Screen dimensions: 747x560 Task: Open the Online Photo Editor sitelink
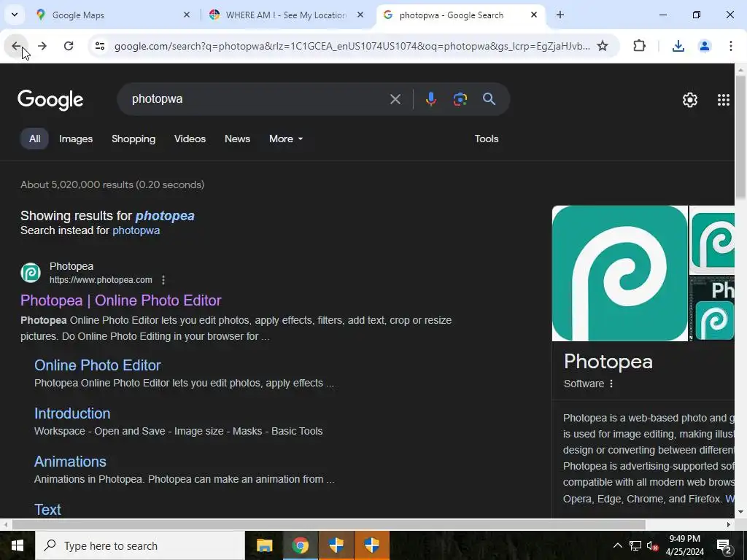point(98,365)
